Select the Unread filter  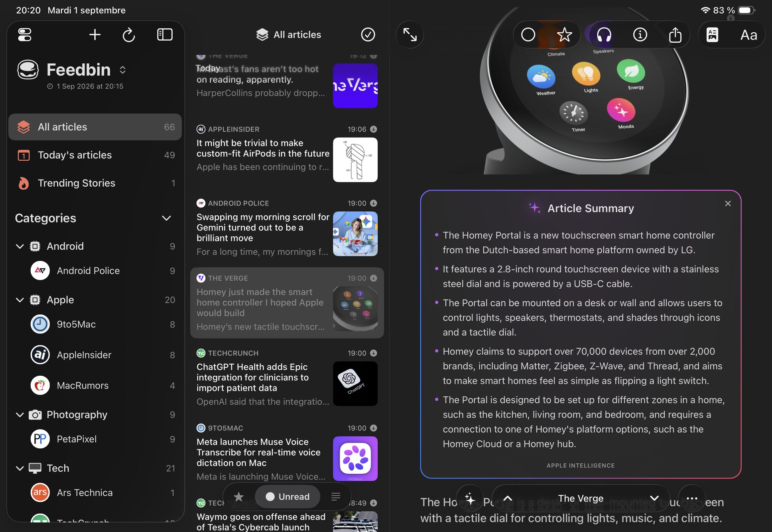tap(288, 497)
